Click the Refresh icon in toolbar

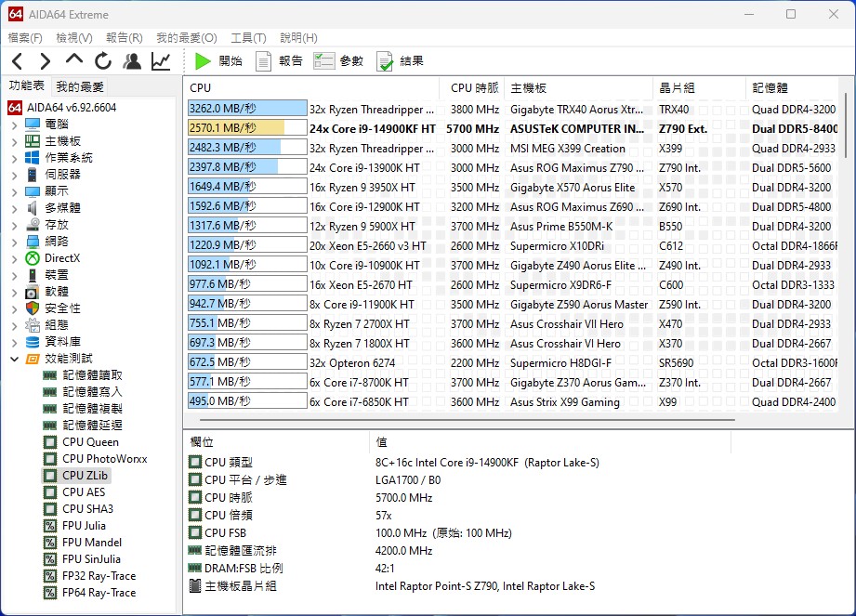[103, 61]
